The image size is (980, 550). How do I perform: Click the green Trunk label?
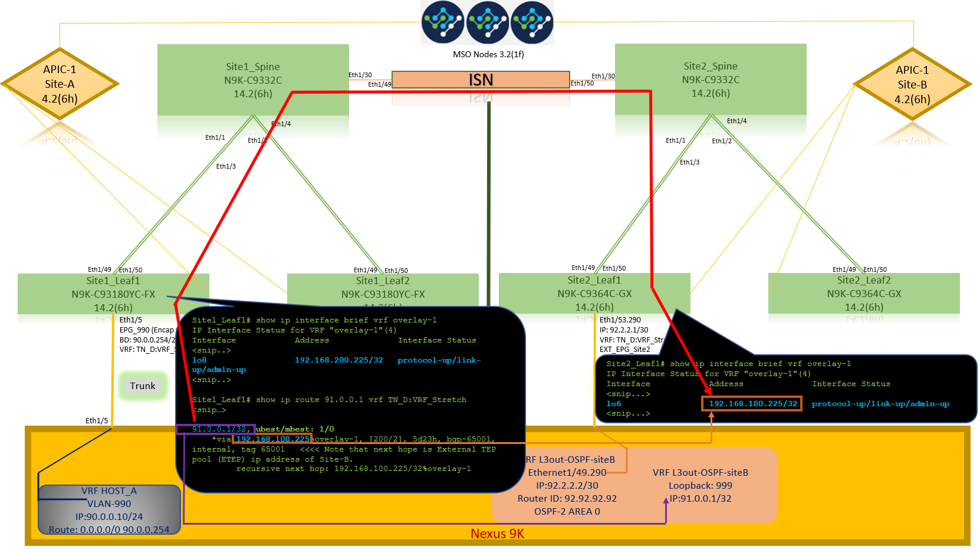point(143,386)
